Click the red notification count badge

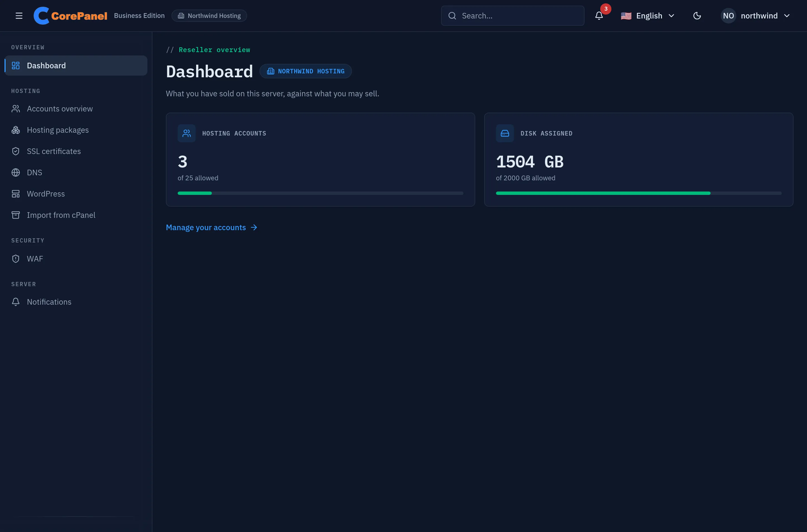coord(606,9)
